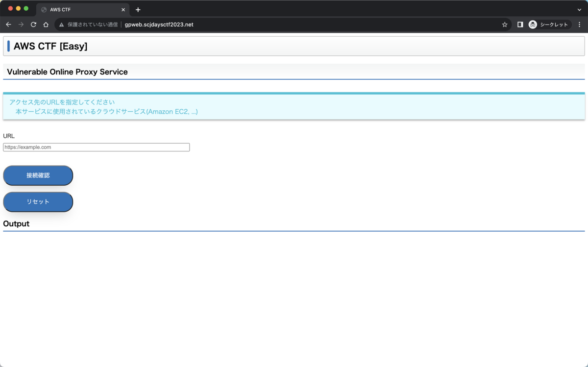Click the リセット button
The width and height of the screenshot is (588, 367).
point(38,202)
